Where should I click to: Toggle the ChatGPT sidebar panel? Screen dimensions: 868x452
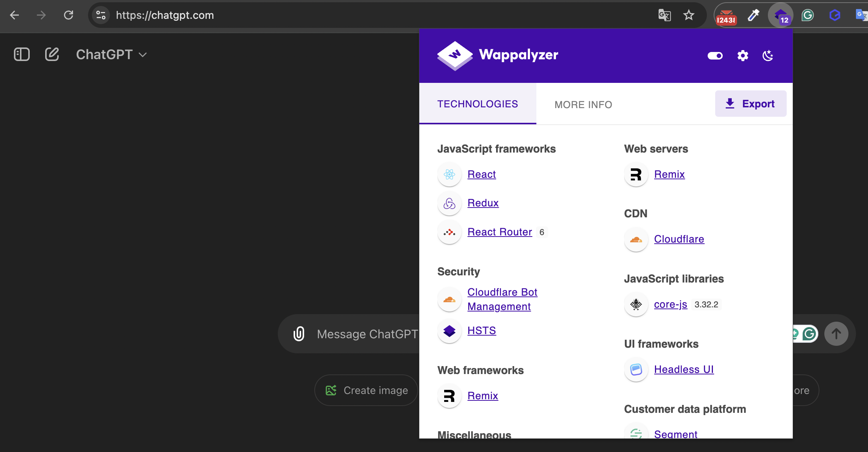[21, 54]
